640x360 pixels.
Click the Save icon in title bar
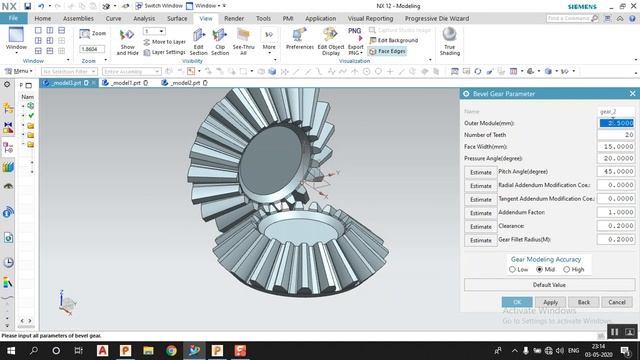point(27,6)
